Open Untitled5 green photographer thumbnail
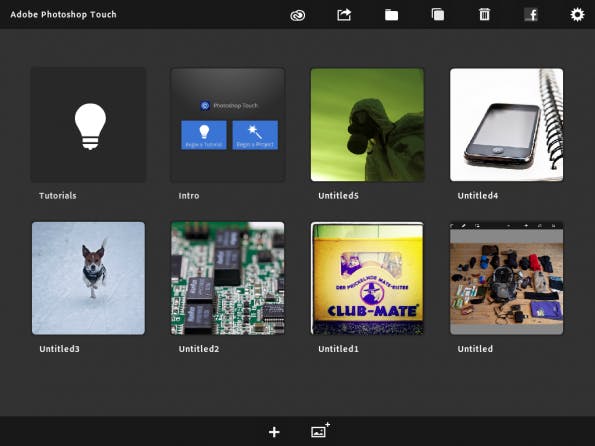 tap(367, 125)
